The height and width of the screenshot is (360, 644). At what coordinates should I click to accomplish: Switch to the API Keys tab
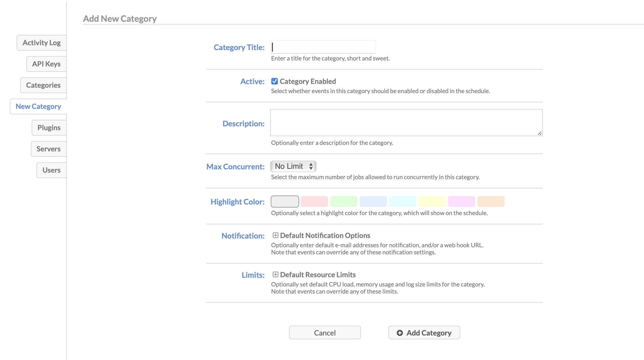coord(46,64)
